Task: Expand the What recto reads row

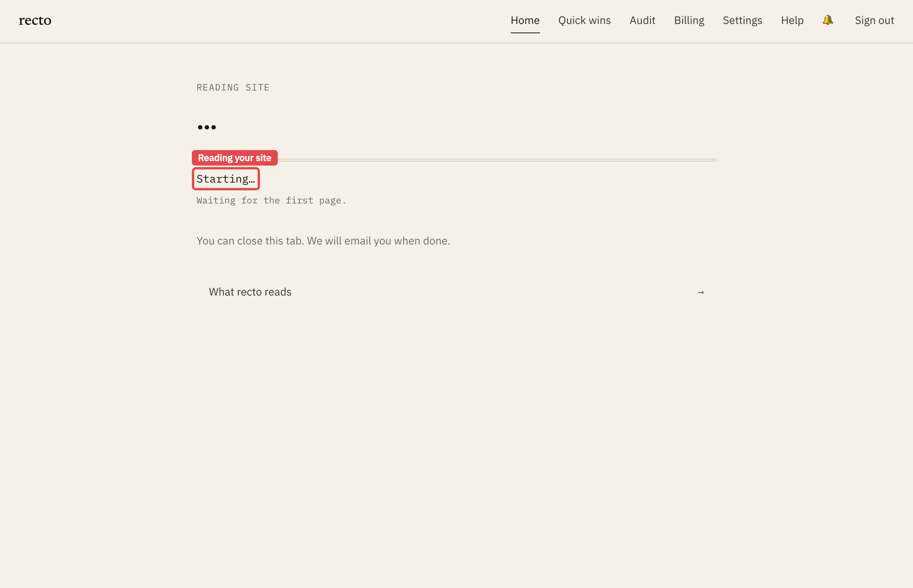Action: click(456, 292)
